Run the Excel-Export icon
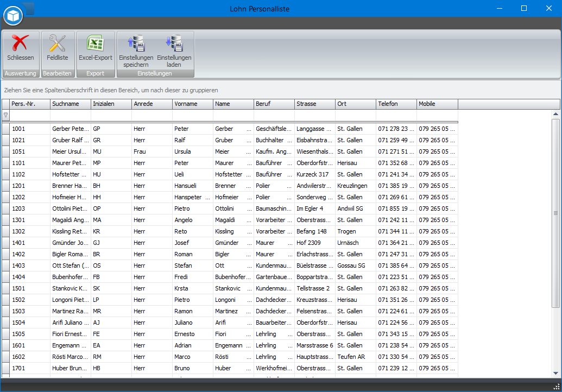The image size is (562, 392). point(96,43)
